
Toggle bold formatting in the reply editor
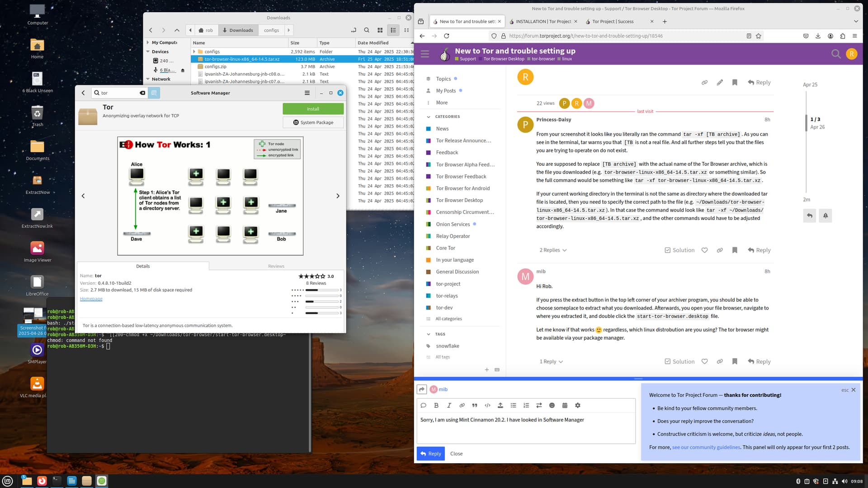tap(436, 405)
